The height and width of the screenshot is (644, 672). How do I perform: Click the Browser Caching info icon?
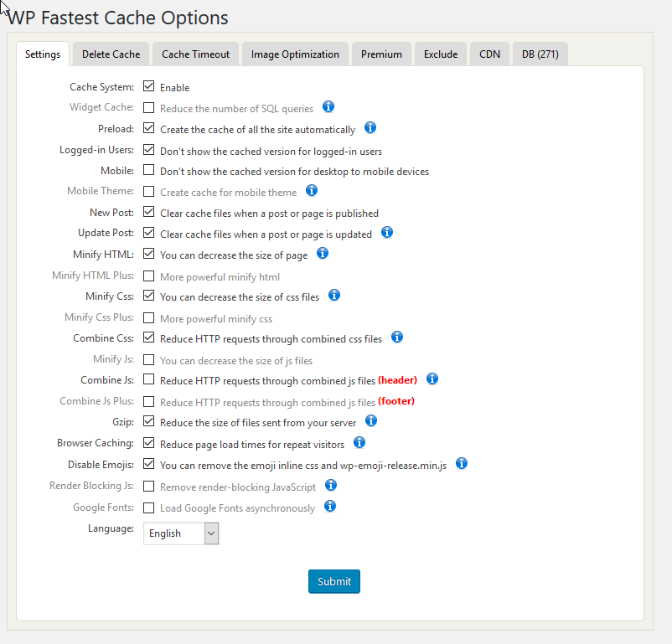click(359, 442)
